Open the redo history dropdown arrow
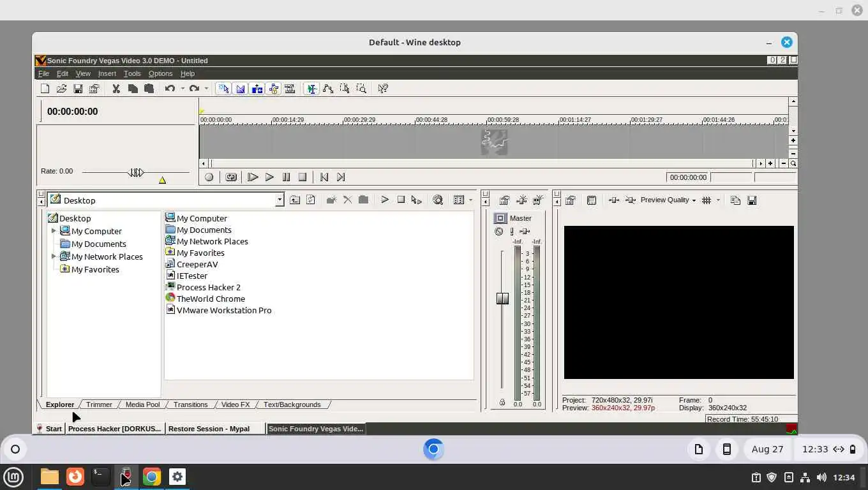The height and width of the screenshot is (490, 868). tap(206, 89)
